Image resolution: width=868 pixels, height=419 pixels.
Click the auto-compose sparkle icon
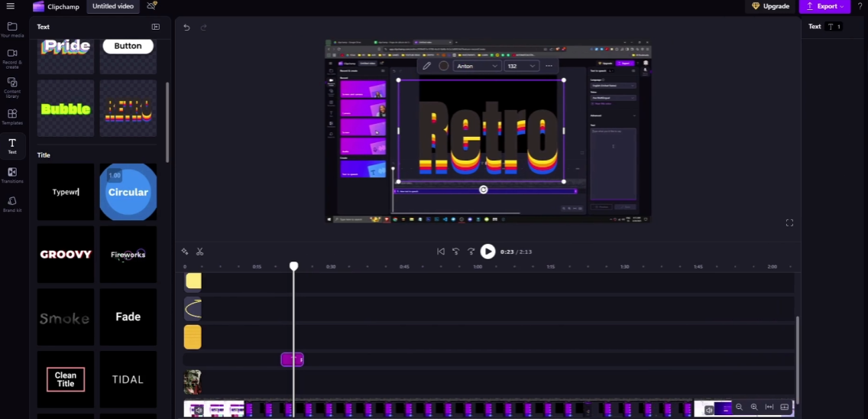(185, 252)
